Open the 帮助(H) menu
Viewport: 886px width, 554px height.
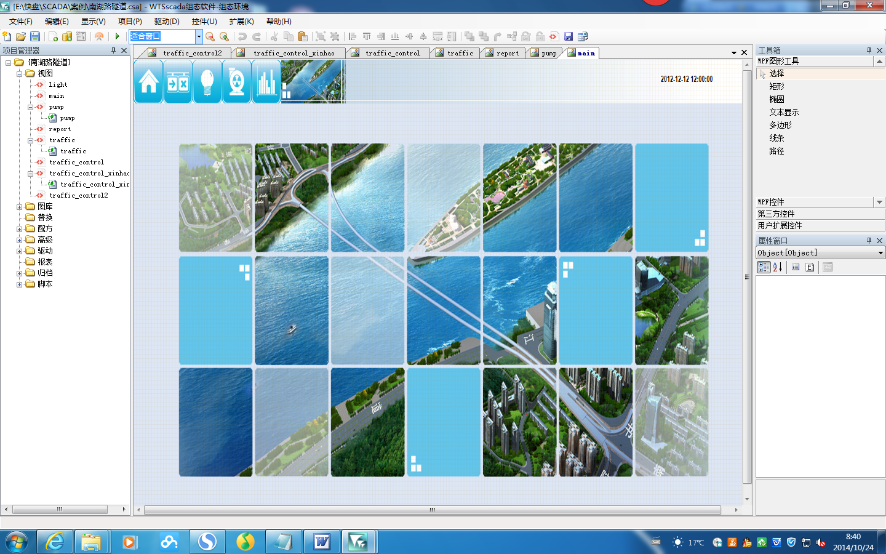pos(279,21)
